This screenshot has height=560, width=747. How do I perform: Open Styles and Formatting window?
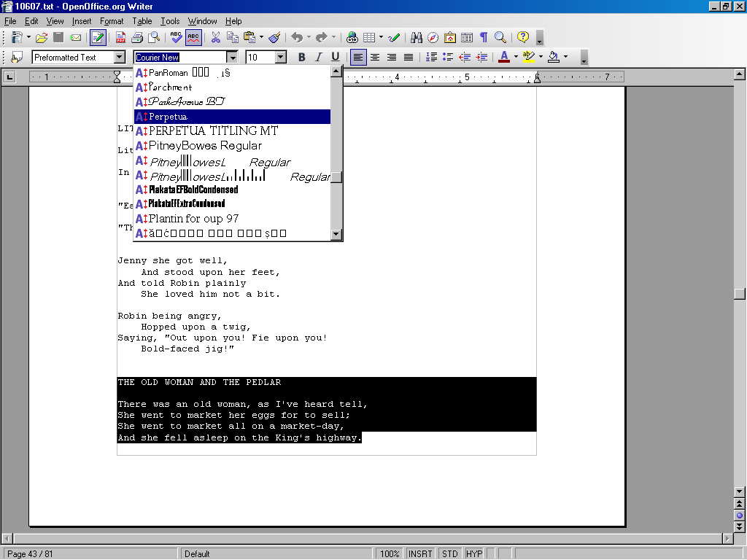[17, 57]
